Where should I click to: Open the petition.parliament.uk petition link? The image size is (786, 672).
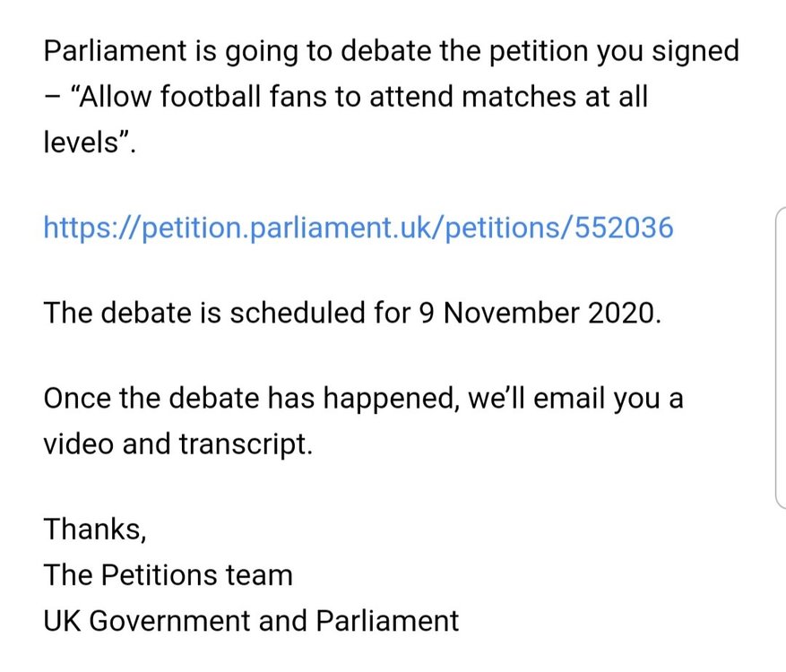point(358,228)
